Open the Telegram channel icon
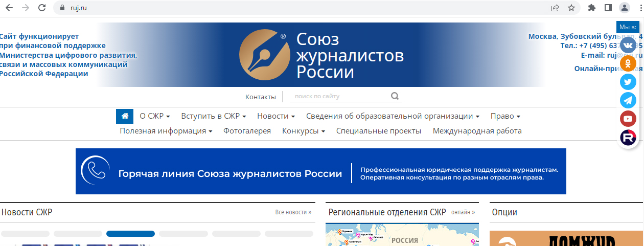The width and height of the screenshot is (644, 246). 628,100
